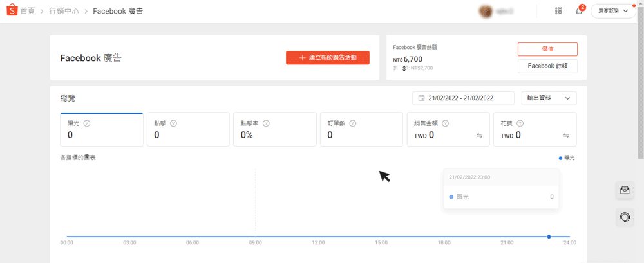Click the Shopee logo icon
The image size is (644, 263).
tap(12, 11)
